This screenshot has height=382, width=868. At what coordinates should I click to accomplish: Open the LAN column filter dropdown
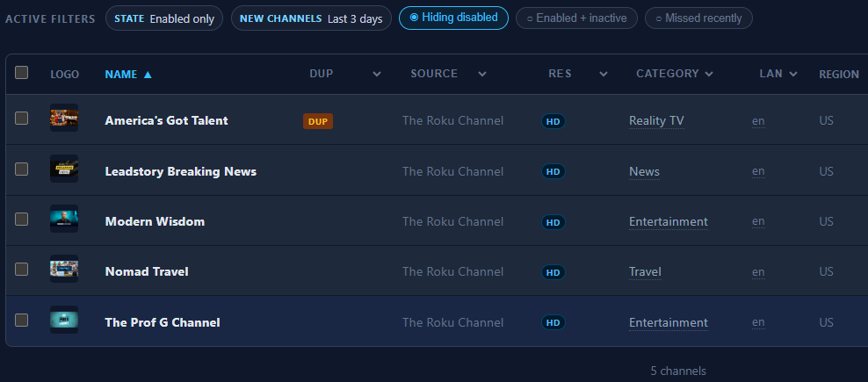[793, 74]
